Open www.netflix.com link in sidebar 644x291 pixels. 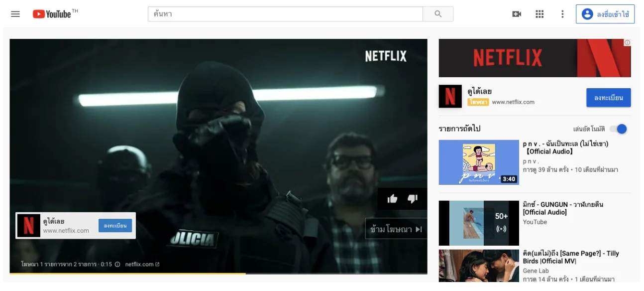pyautogui.click(x=513, y=102)
